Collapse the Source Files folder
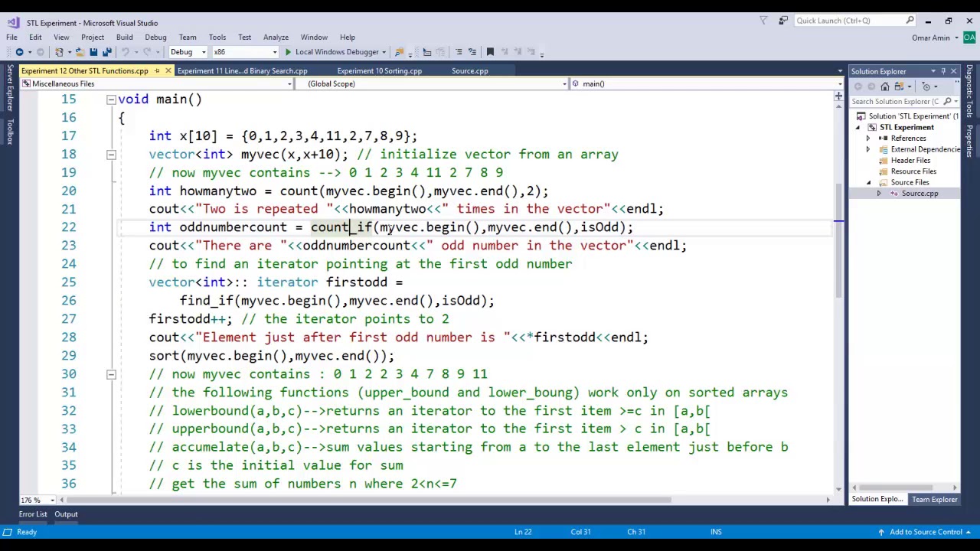The width and height of the screenshot is (980, 551). point(868,183)
